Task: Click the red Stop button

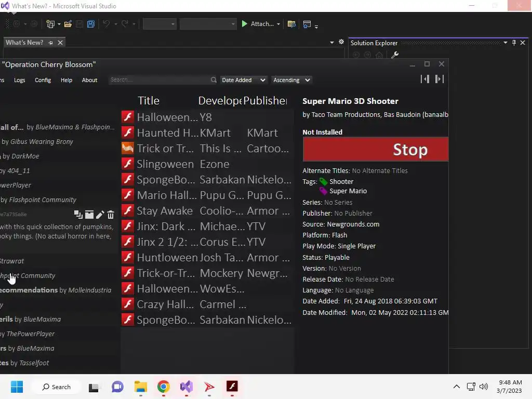Action: [376, 149]
